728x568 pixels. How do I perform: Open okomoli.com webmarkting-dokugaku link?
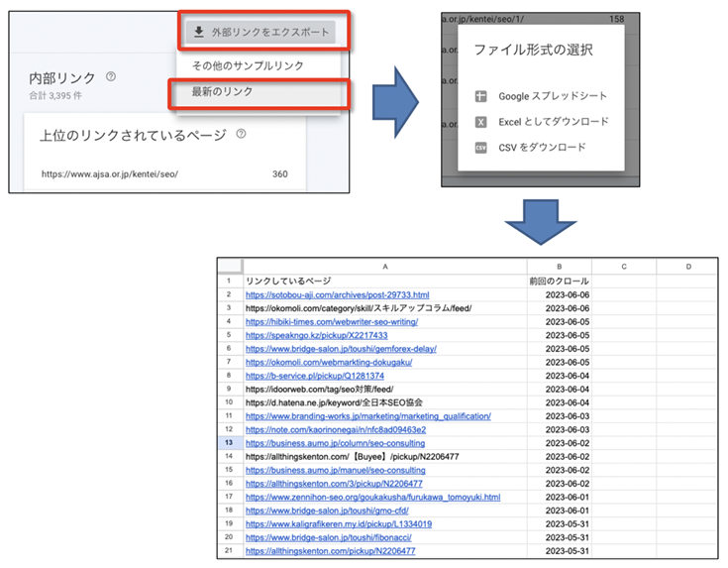[329, 362]
